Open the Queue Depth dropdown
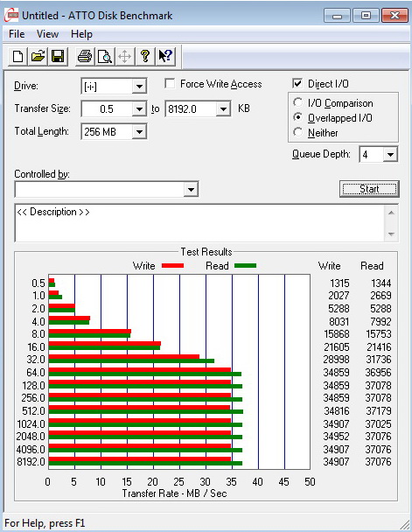Screen dimensions: 412x532 tap(390, 154)
